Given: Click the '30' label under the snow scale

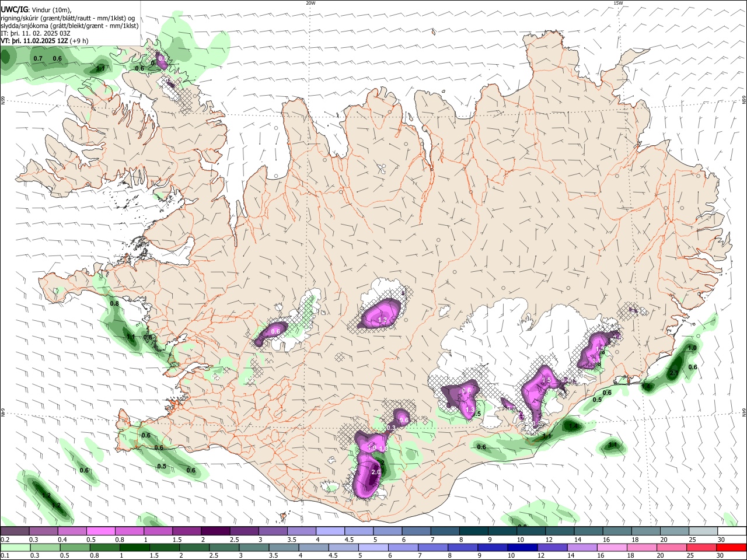Looking at the screenshot, I should pyautogui.click(x=721, y=540).
